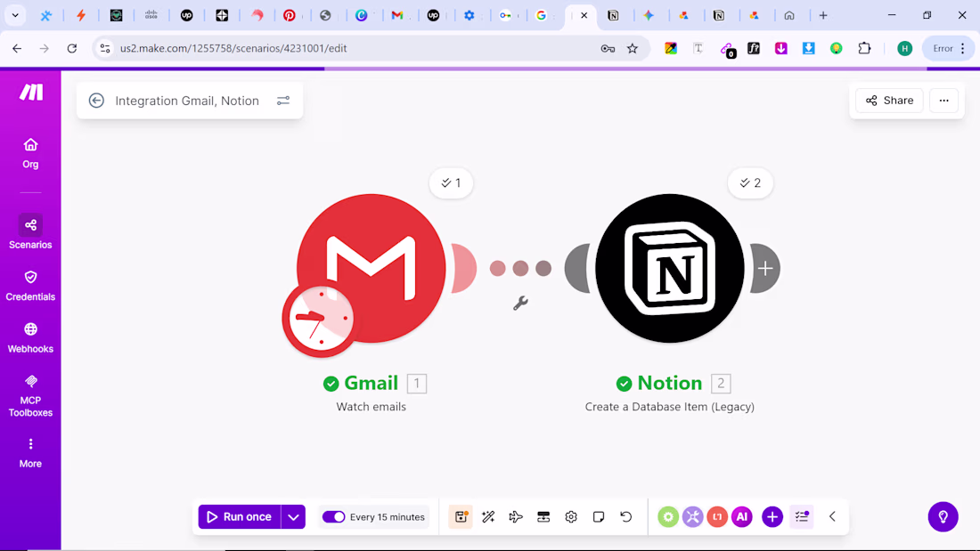Save the scenario with the disk icon
Viewport: 980px width, 551px height.
(461, 516)
